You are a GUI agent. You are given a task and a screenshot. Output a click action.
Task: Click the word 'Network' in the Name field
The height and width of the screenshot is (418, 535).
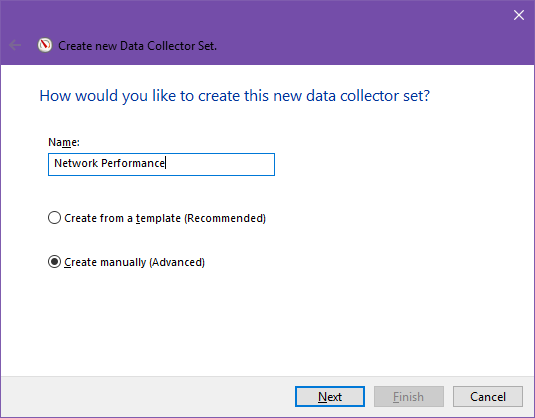point(76,163)
